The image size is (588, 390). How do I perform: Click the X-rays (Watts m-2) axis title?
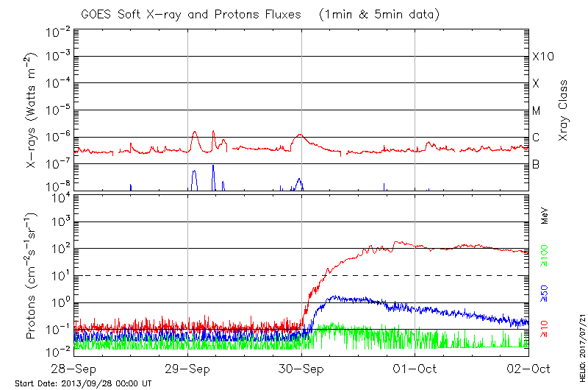tap(32, 110)
